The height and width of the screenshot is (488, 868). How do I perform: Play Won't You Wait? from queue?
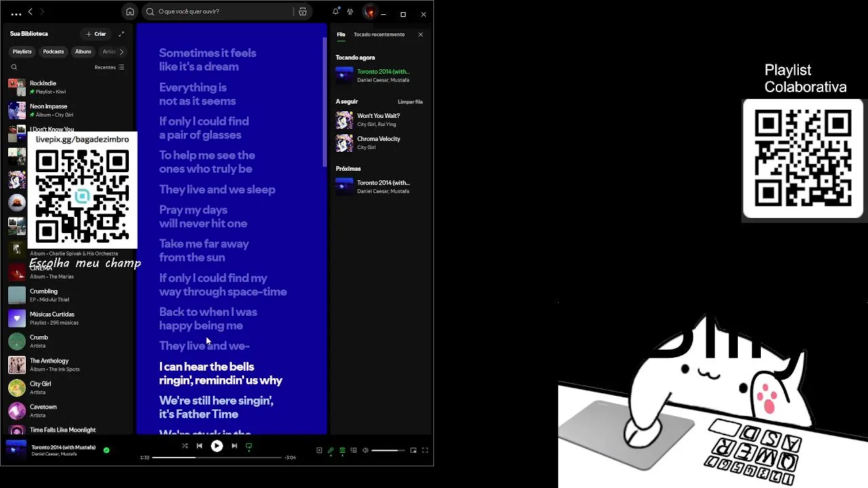[x=380, y=120]
